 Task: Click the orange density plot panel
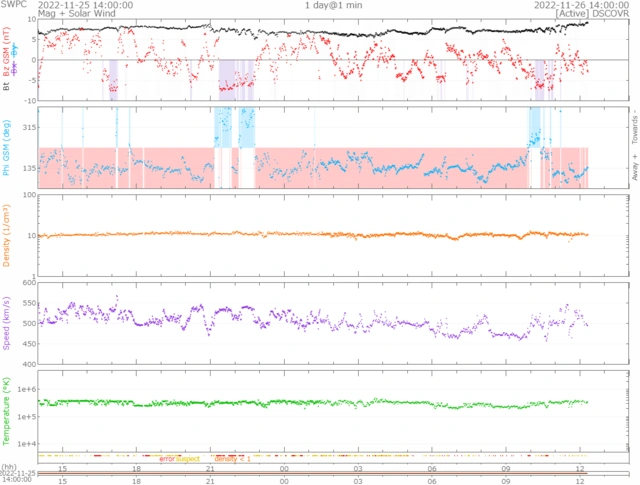coord(333,236)
